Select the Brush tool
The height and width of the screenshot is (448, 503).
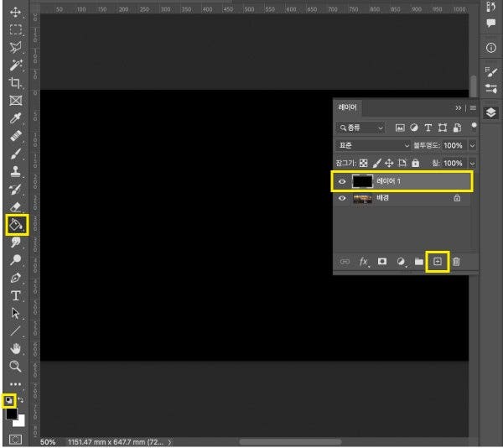15,154
